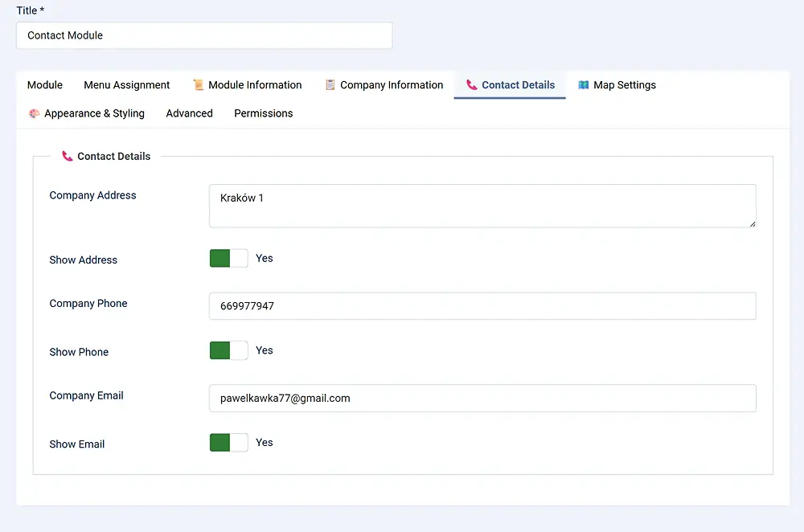Click the Company Address textarea resize handle
Image resolution: width=804 pixels, height=532 pixels.
tap(752, 223)
